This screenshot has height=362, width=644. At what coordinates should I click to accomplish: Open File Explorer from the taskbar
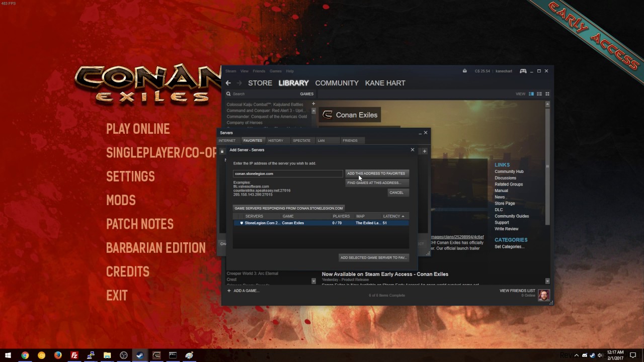[107, 355]
